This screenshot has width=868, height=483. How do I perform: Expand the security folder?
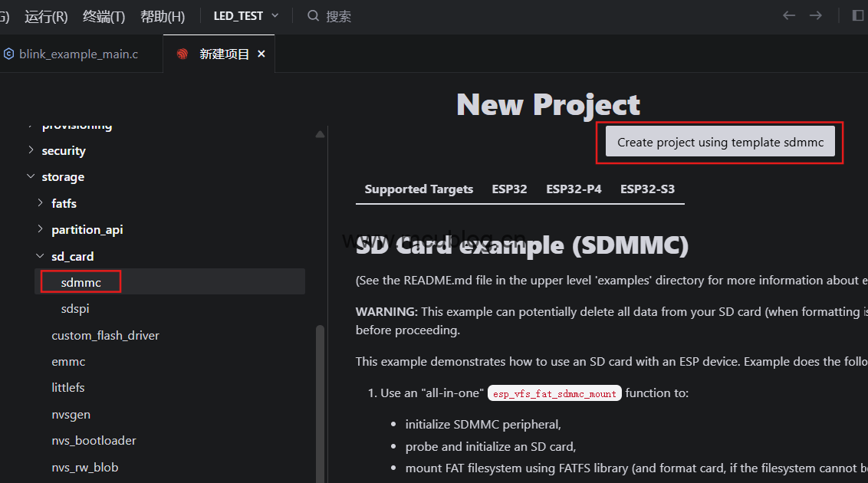[31, 150]
